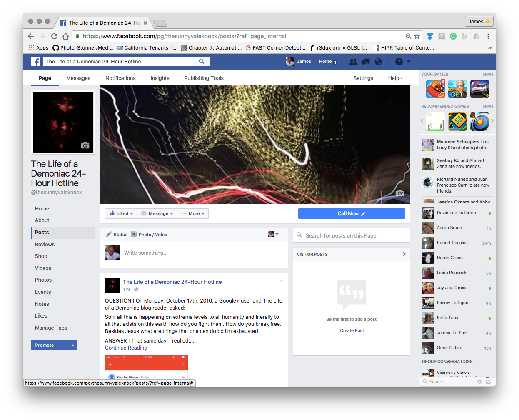Screen dimensions: 519x420
Task: Open Quick Help question mark icon
Action: coord(399,62)
